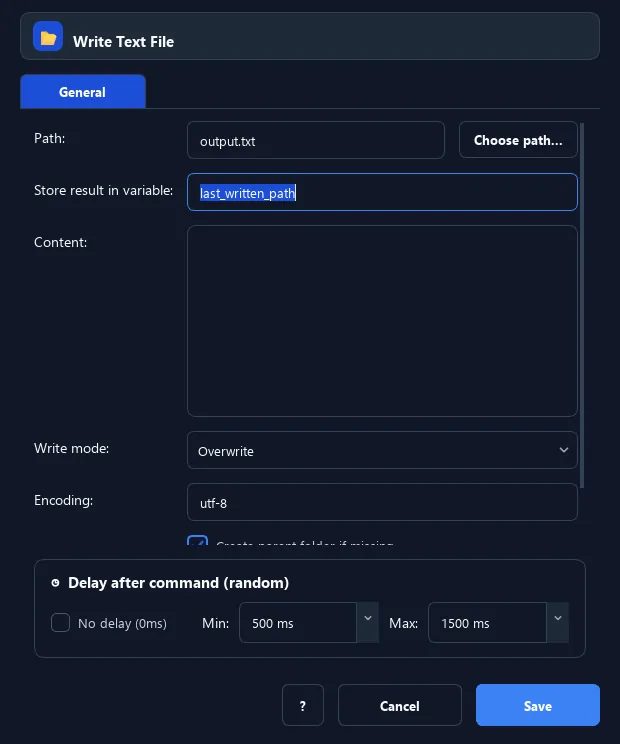Cancel the Write Text File dialog

pyautogui.click(x=399, y=705)
